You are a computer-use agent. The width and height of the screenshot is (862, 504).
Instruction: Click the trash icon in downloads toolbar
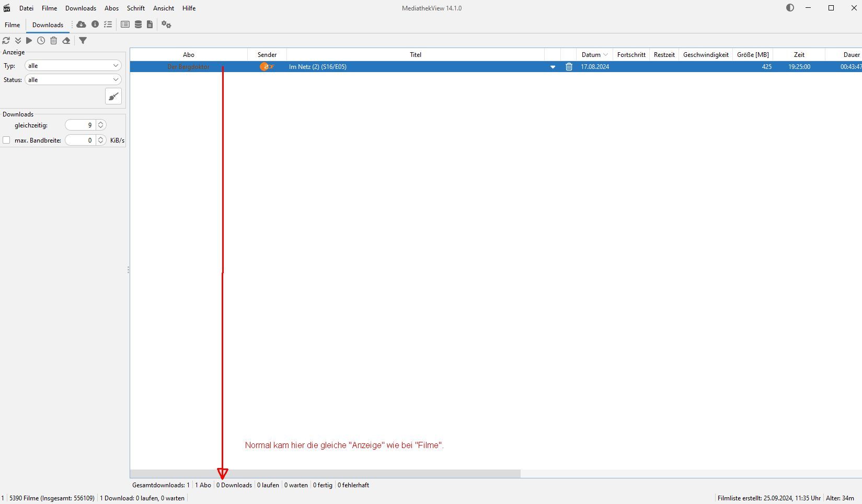click(x=53, y=40)
